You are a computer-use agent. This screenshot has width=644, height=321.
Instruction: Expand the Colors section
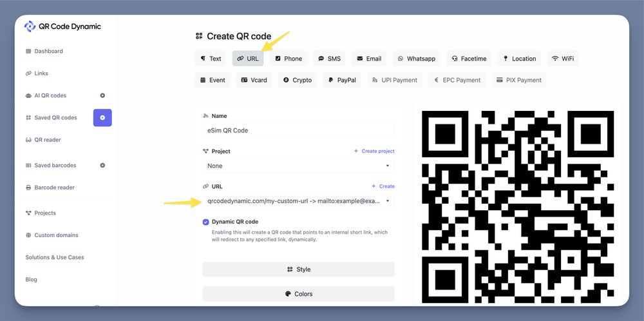298,294
